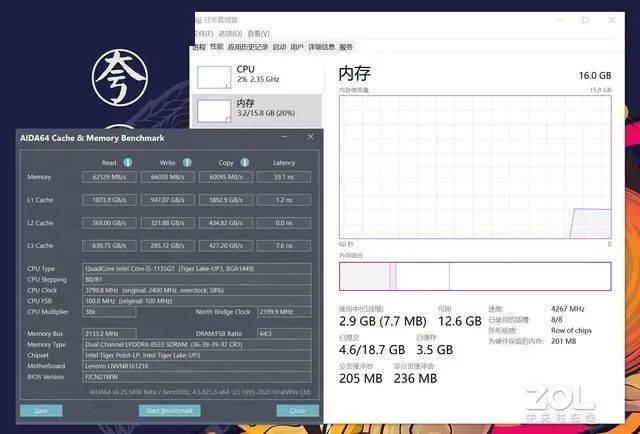Click L1 Cache Write value 947.07 GB/s

(x=167, y=200)
